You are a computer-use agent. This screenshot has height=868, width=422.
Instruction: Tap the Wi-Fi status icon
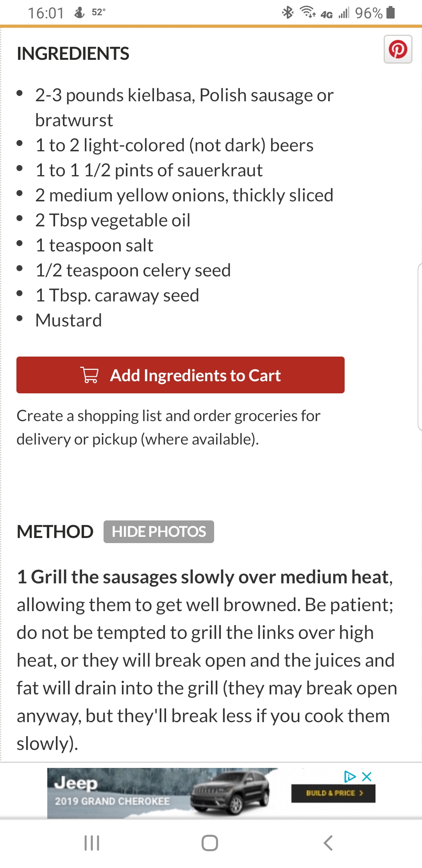pyautogui.click(x=308, y=13)
